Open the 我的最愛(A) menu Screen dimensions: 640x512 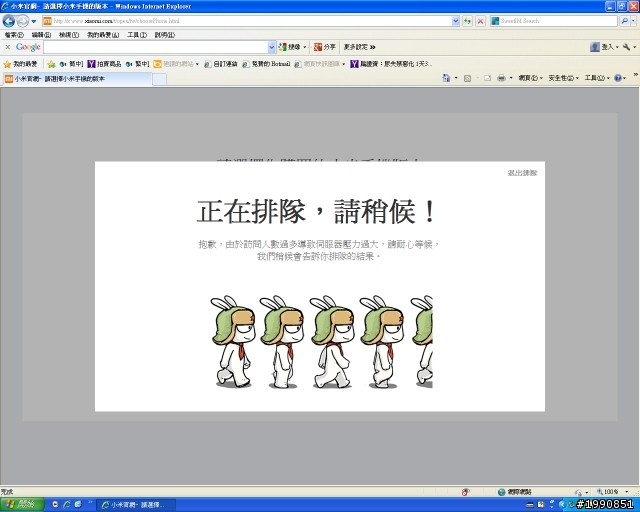(x=103, y=35)
